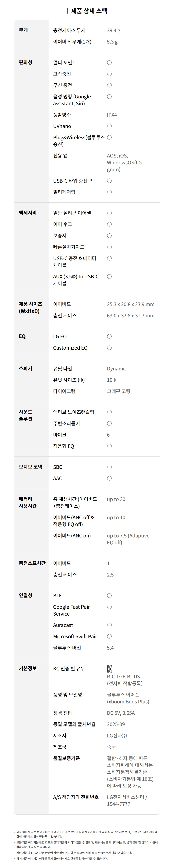Click the circle mark beside 멀티 포인트

109,62
